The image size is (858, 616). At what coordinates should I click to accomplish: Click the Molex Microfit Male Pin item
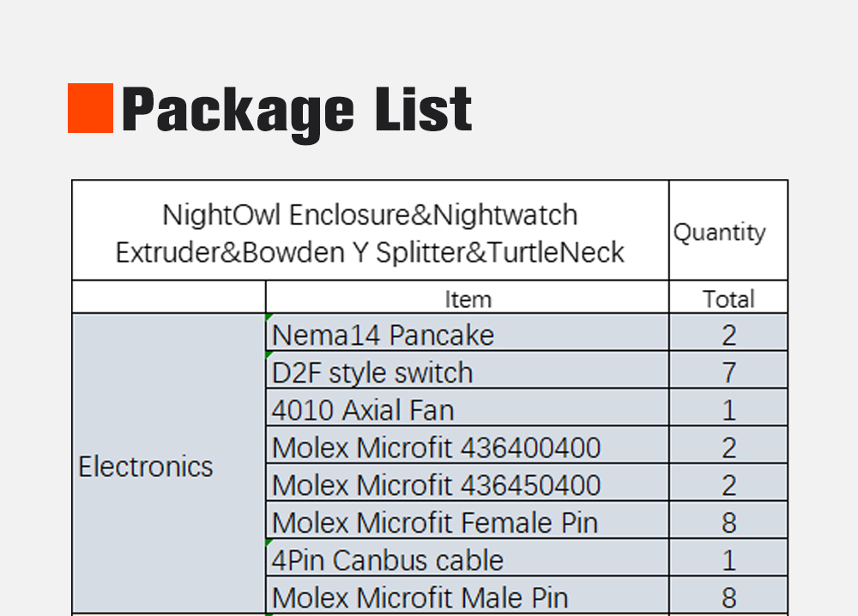click(x=420, y=597)
